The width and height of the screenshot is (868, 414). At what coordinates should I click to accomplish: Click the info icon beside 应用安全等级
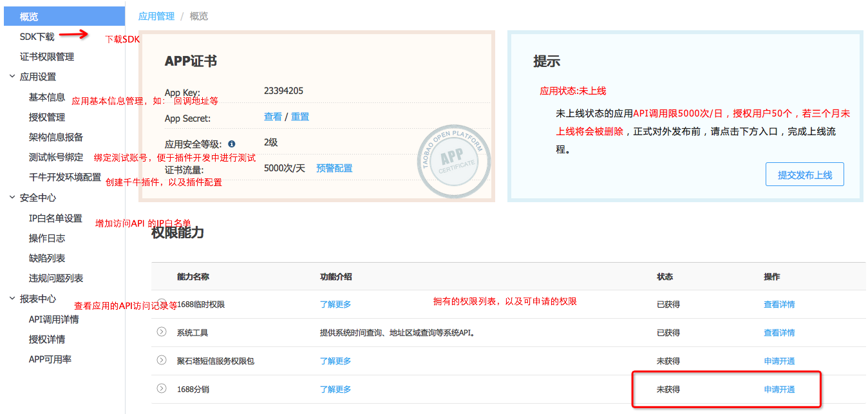click(x=231, y=144)
